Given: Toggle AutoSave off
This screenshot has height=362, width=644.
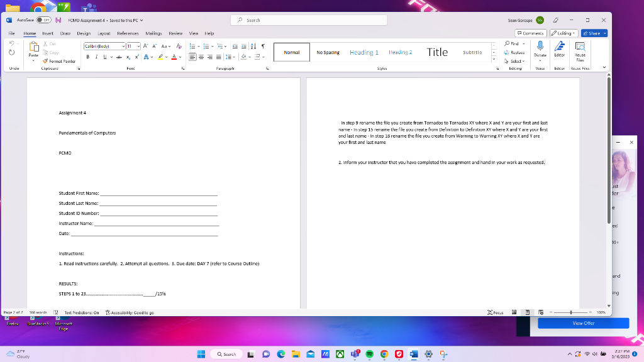Looking at the screenshot, I should click(43, 19).
